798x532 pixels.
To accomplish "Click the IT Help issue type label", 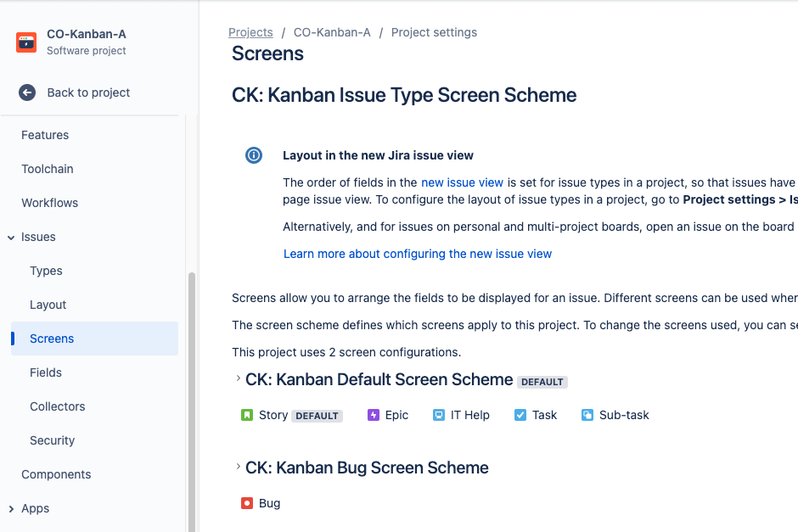I will [469, 415].
